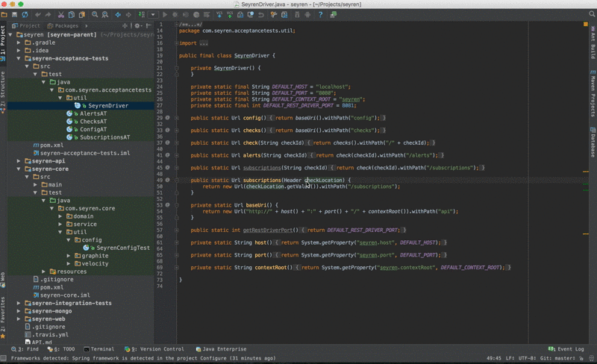Switch to the Project view tab
This screenshot has height=364, width=597.
(25, 25)
